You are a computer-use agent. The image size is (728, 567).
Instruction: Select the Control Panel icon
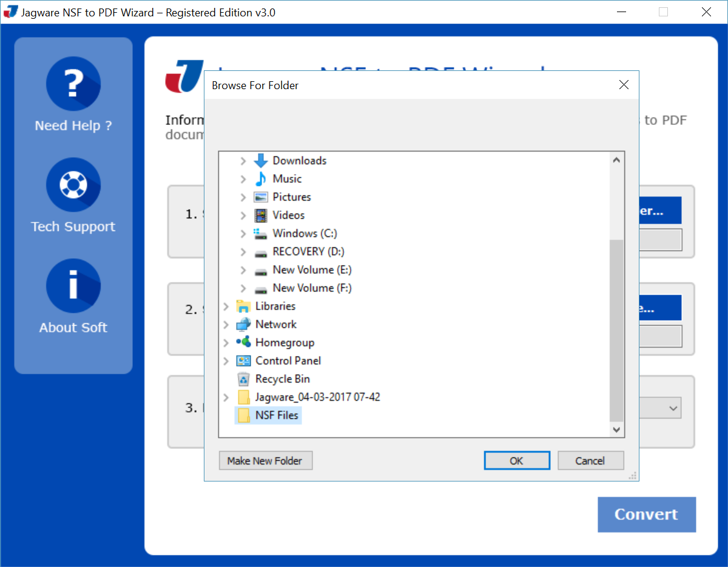coord(243,361)
